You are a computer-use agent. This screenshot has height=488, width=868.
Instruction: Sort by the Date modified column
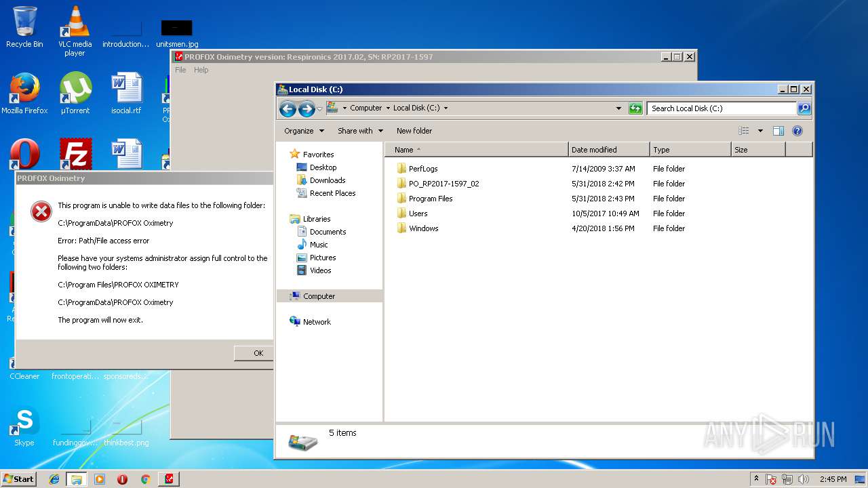609,150
